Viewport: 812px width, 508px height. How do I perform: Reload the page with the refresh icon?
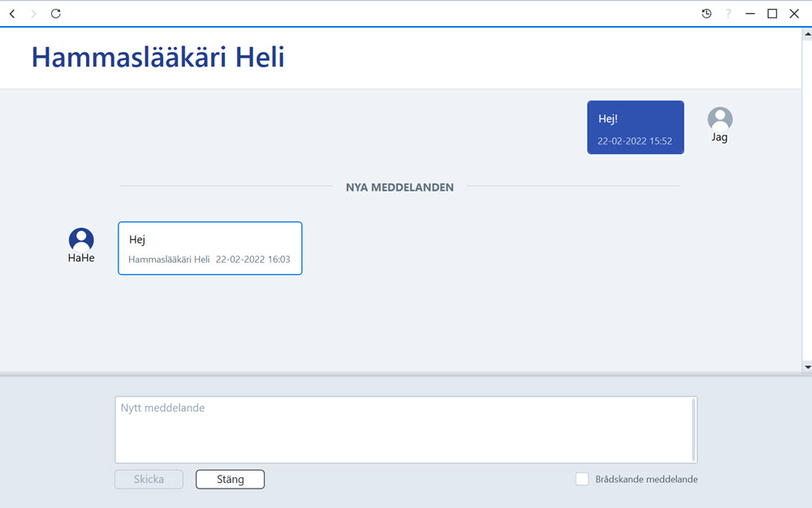point(56,14)
